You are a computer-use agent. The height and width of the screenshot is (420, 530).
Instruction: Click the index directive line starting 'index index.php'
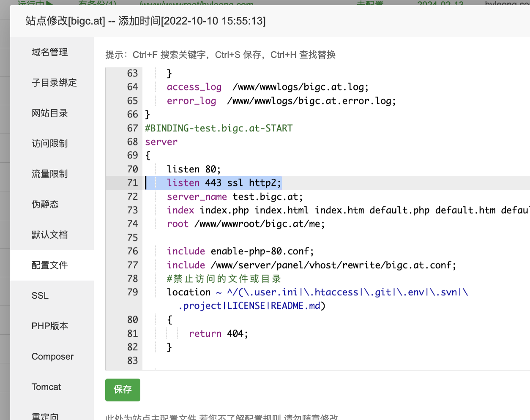pos(348,210)
